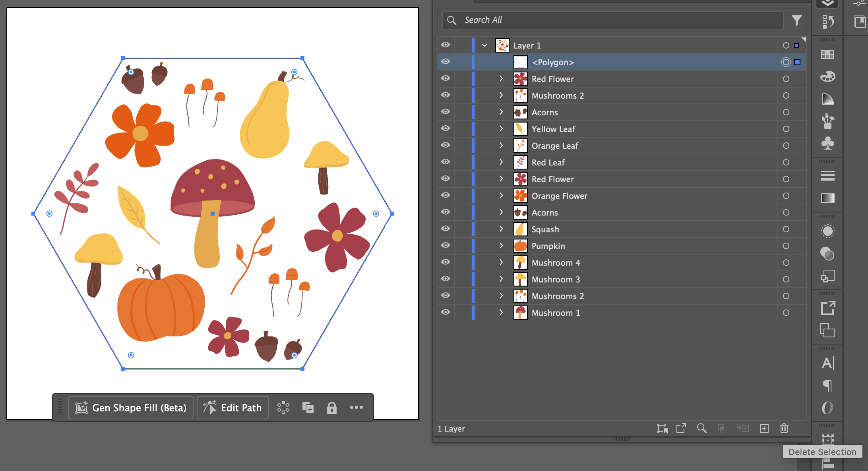Click the Edit Path button
Image resolution: width=868 pixels, height=471 pixels.
pos(233,408)
